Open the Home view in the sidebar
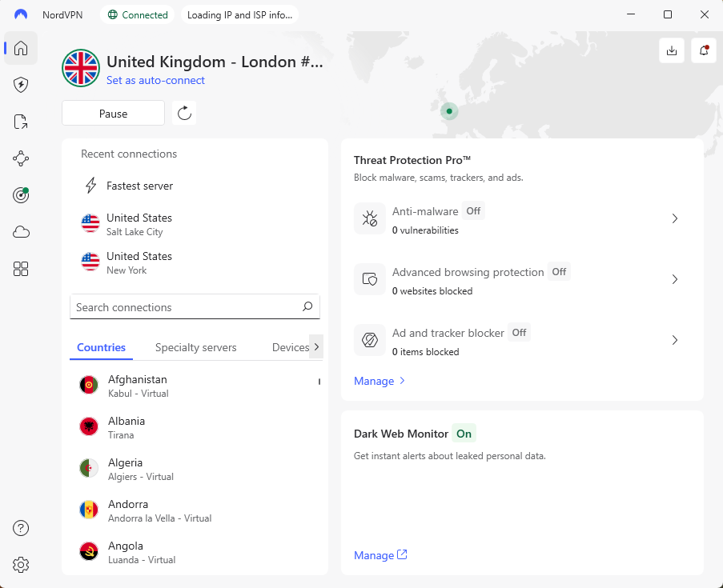This screenshot has width=723, height=588. tap(20, 48)
